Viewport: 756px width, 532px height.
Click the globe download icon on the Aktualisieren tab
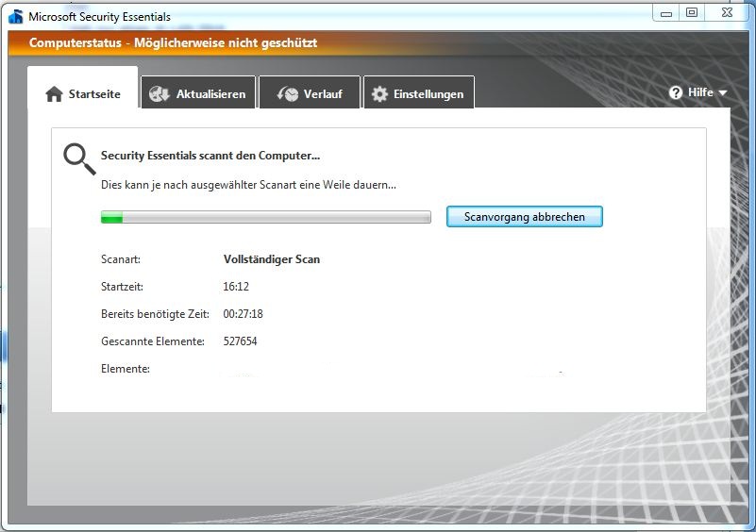click(160, 94)
